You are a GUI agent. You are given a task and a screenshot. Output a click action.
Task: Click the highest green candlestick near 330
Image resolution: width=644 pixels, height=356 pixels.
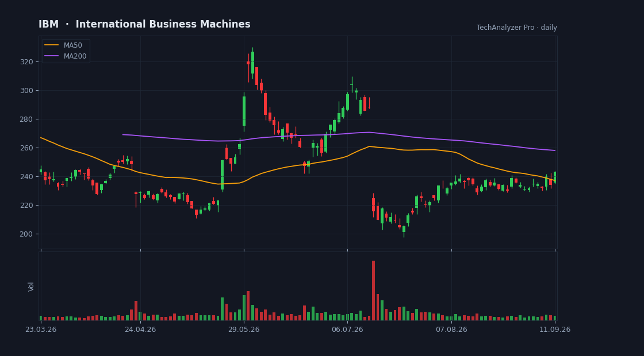[252, 63]
